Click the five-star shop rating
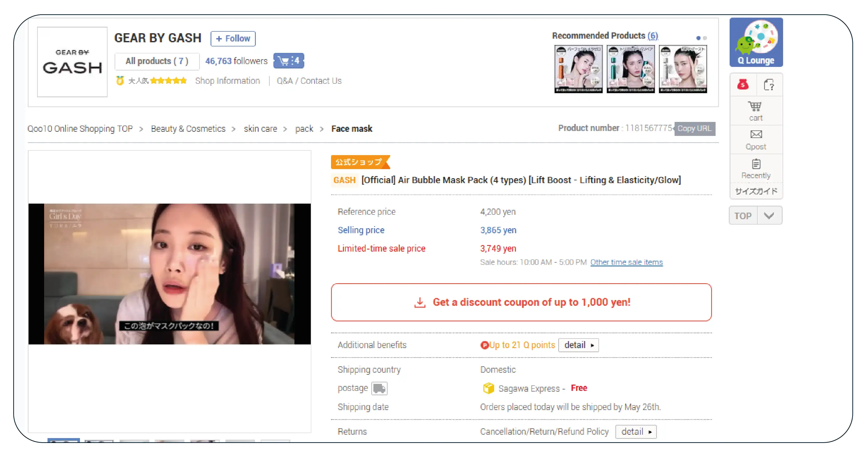The height and width of the screenshot is (457, 868). 169,81
